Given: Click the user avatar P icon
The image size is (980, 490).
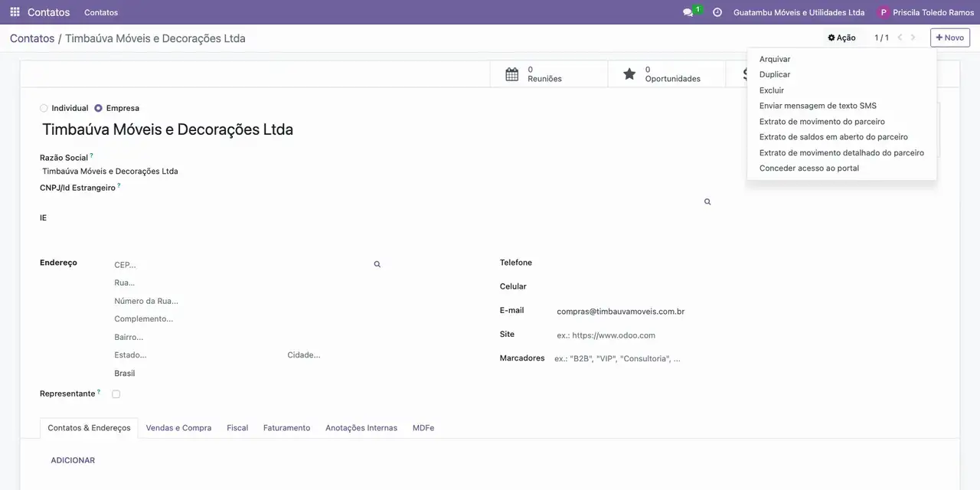Looking at the screenshot, I should (884, 12).
